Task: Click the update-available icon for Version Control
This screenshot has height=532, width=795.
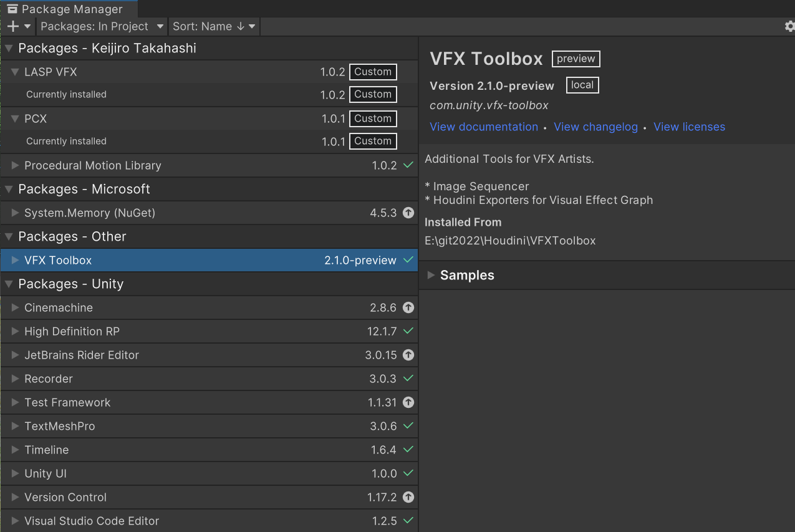Action: [408, 497]
